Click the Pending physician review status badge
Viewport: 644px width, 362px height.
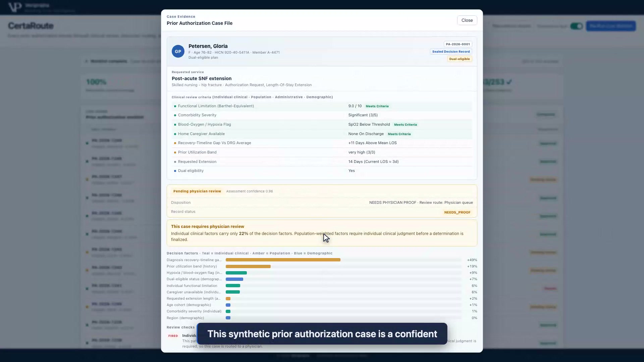point(197,191)
